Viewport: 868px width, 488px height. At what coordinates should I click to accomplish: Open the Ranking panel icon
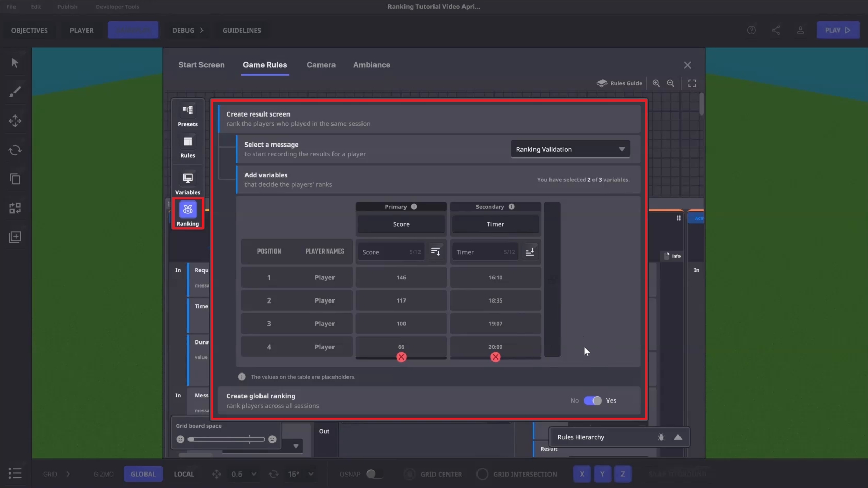point(187,210)
